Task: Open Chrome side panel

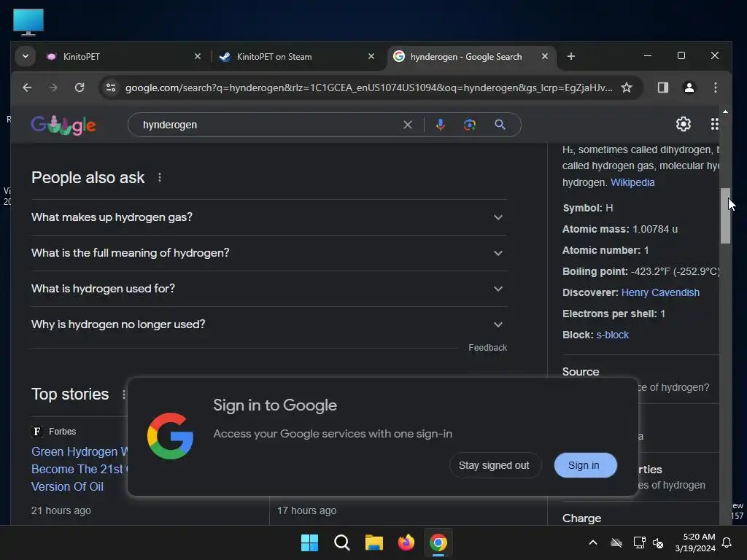Action: point(662,87)
